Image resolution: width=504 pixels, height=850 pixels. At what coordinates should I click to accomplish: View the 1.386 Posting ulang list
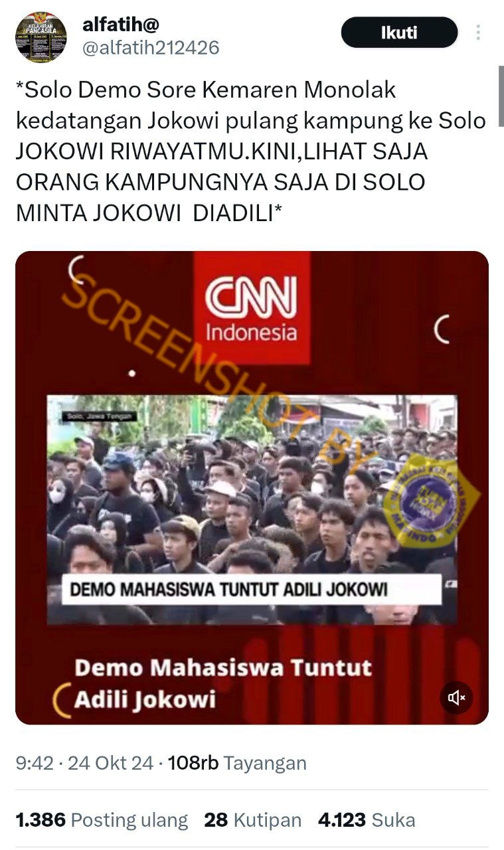tap(102, 820)
